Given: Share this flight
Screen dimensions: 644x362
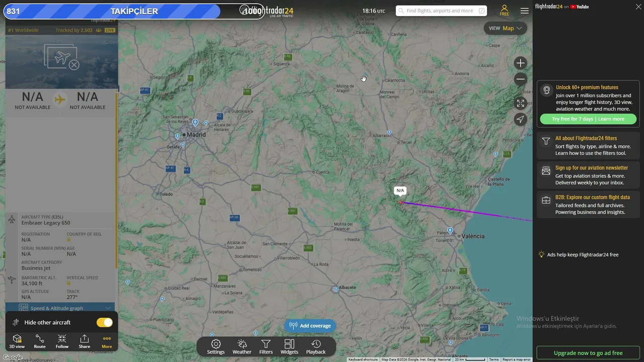Looking at the screenshot, I should (85, 341).
